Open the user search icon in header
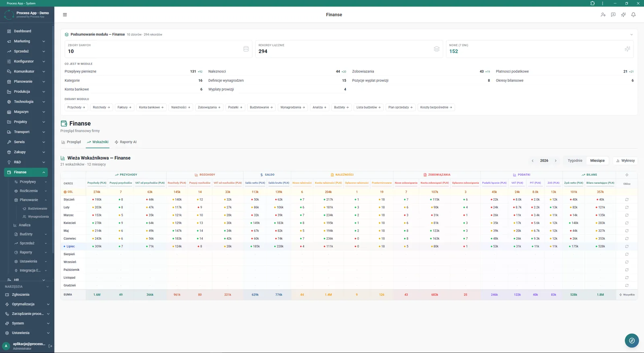This screenshot has width=644, height=353. coord(603,15)
